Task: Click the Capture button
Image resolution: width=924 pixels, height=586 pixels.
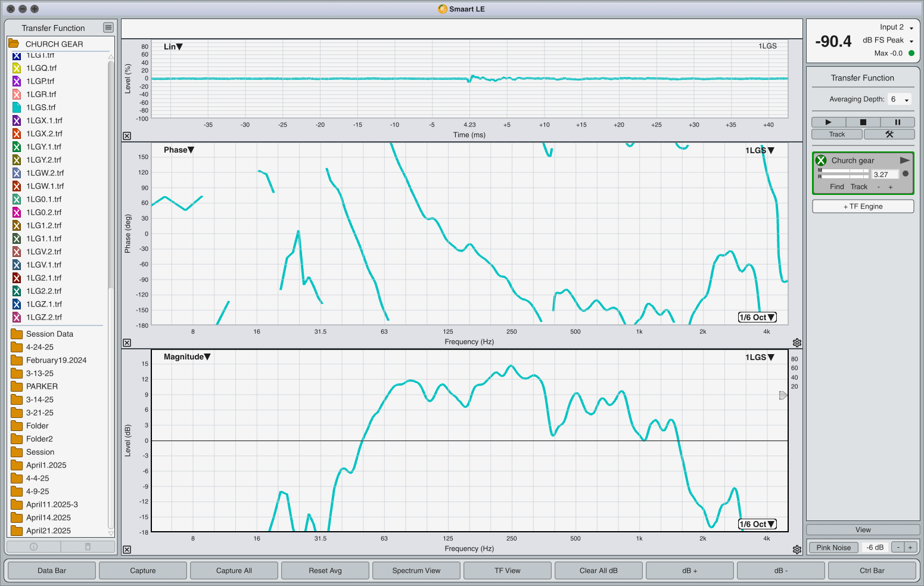Action: tap(143, 571)
